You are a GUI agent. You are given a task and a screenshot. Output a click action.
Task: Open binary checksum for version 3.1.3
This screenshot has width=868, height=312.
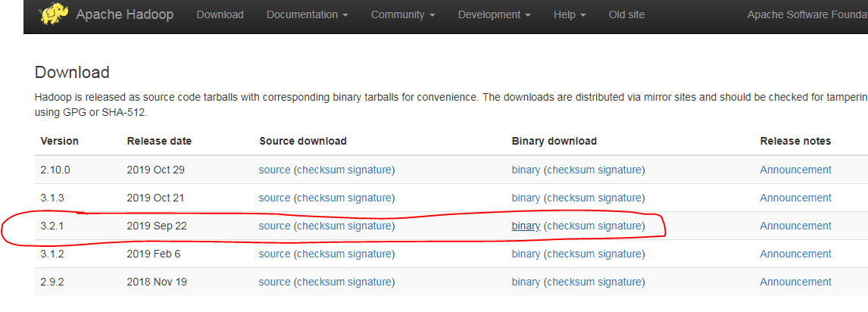571,198
